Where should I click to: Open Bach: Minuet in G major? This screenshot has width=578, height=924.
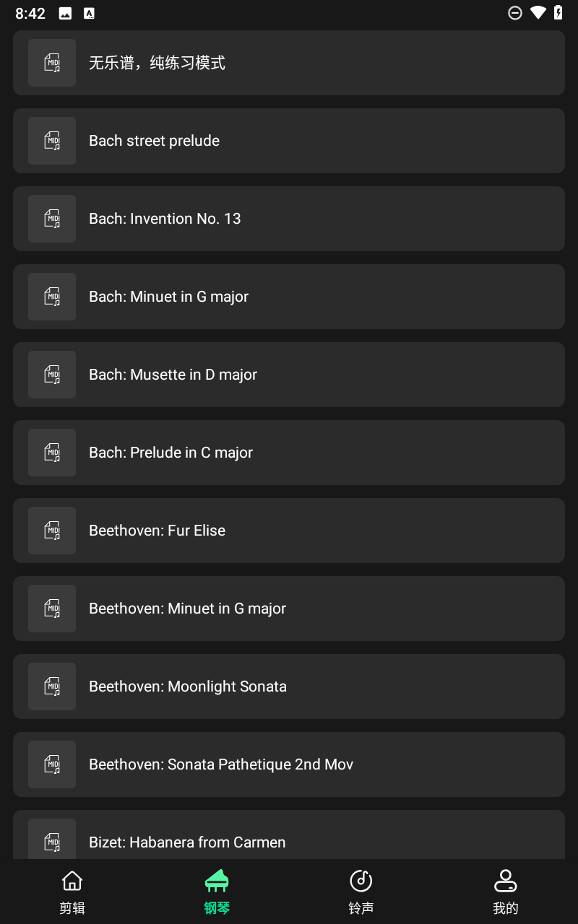click(x=289, y=297)
